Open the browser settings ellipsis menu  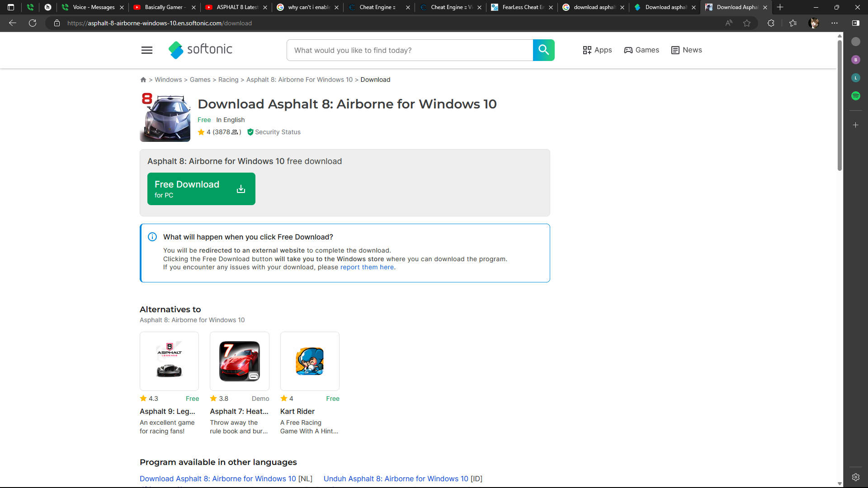pos(834,23)
